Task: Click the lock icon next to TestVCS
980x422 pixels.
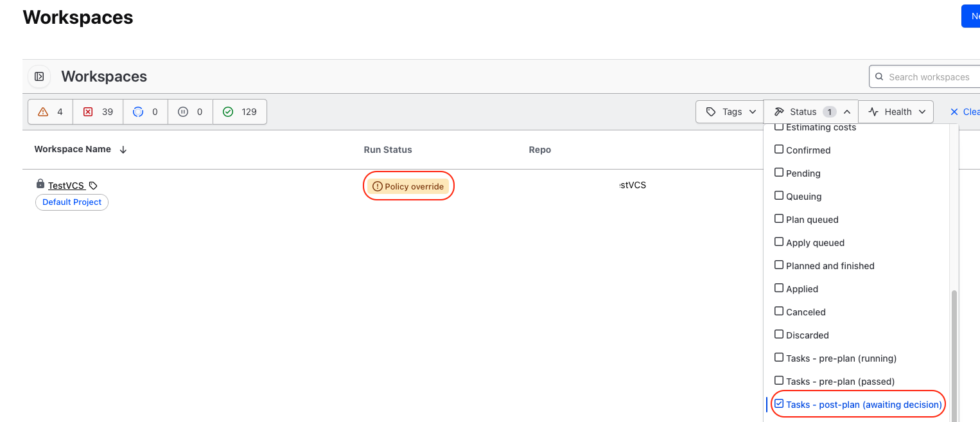Action: [x=40, y=184]
